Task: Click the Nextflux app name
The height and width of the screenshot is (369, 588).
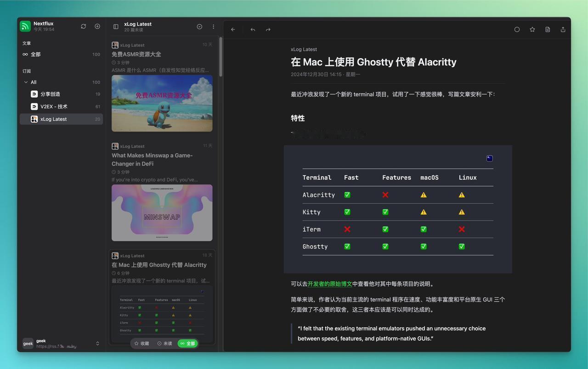Action: pyautogui.click(x=44, y=23)
